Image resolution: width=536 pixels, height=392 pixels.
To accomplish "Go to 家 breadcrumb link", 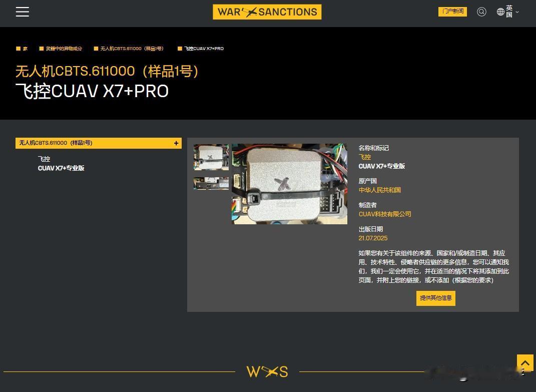I will [25, 49].
